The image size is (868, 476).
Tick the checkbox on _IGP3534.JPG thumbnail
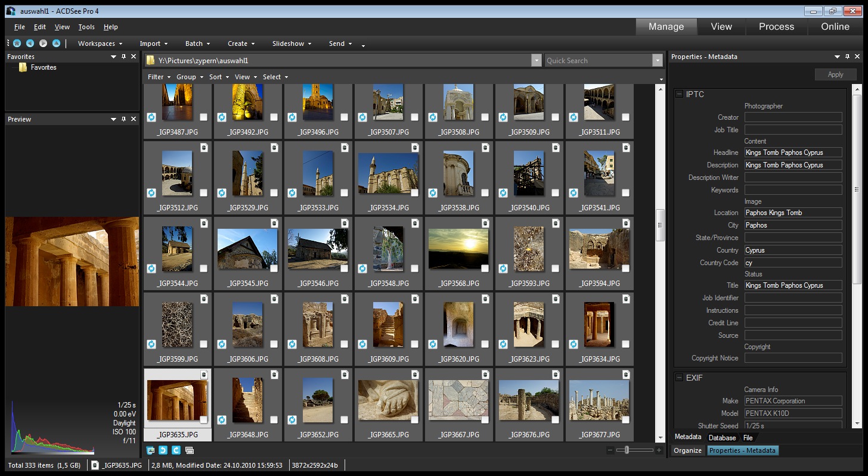coord(415,193)
